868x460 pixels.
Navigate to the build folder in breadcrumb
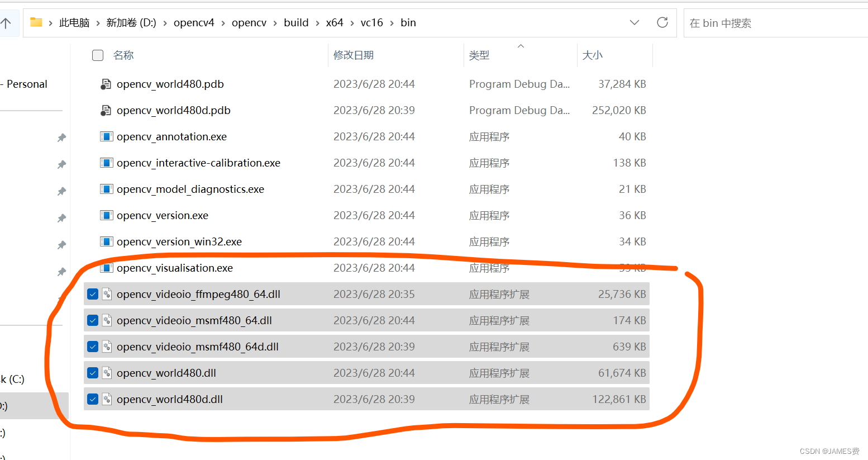tap(296, 22)
